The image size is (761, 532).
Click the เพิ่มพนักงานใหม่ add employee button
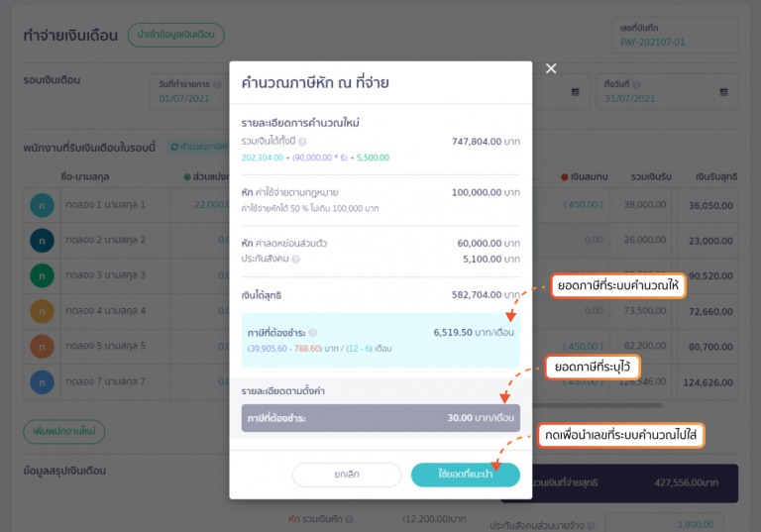(x=63, y=433)
